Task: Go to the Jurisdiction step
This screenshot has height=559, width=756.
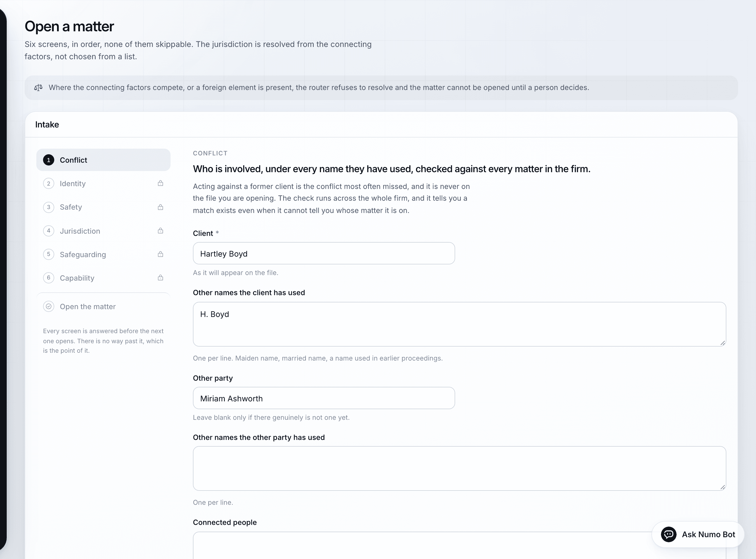Action: tap(103, 231)
